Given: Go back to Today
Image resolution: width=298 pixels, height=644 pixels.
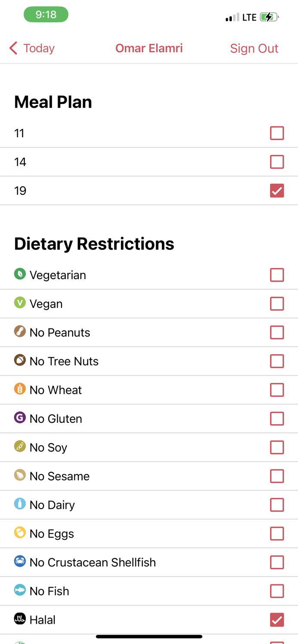Looking at the screenshot, I should pos(32,48).
